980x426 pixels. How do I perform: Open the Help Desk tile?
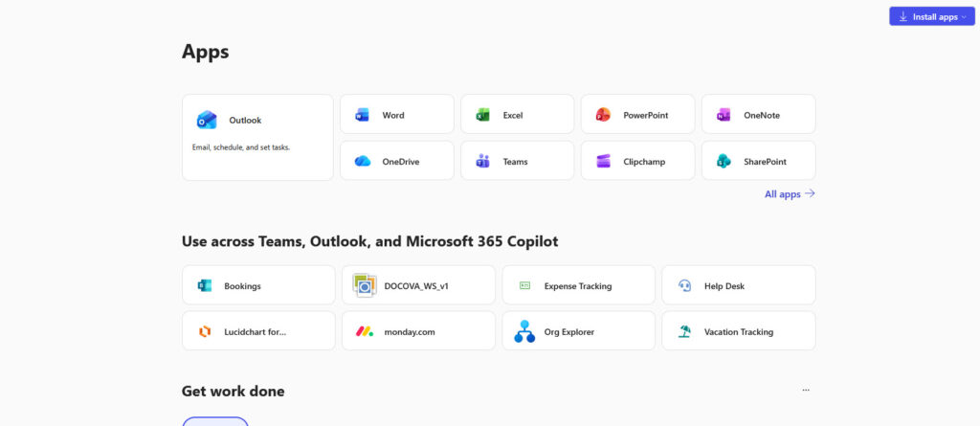(x=738, y=285)
